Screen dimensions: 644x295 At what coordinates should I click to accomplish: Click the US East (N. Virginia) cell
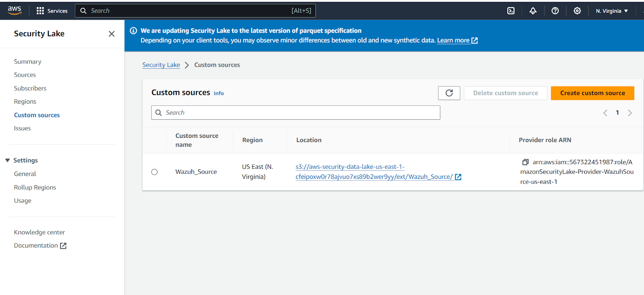[x=258, y=172]
